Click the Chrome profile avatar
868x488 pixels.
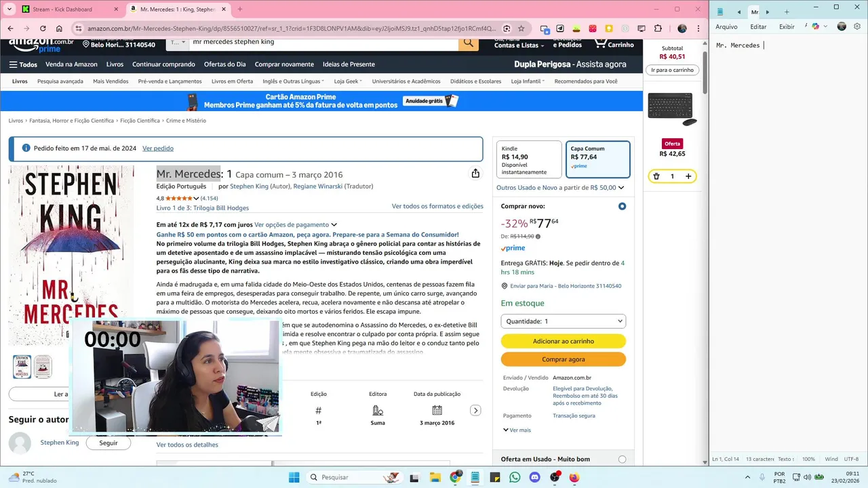point(682,28)
